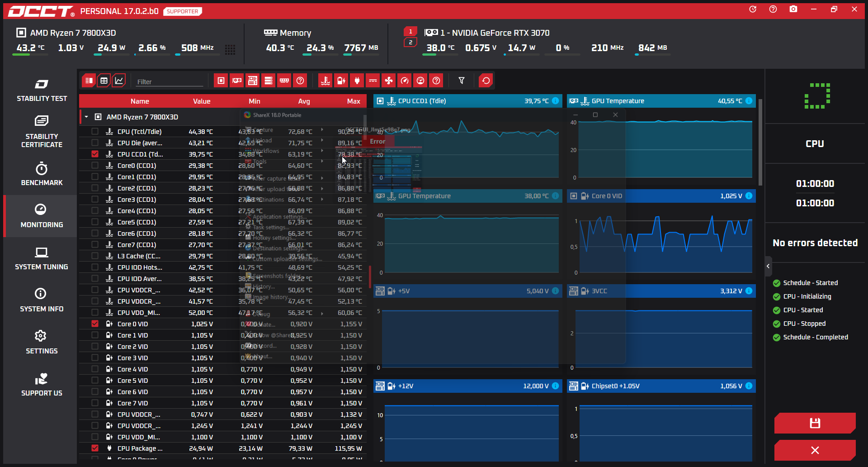Open the Stability Test section
Image resolution: width=868 pixels, height=467 pixels.
click(42, 91)
